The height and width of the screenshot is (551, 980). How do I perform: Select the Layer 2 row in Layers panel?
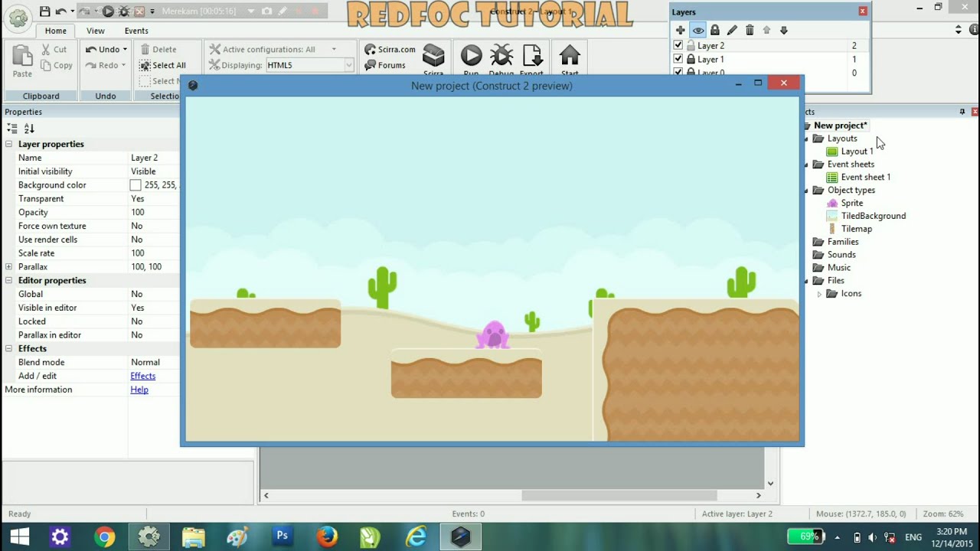[770, 45]
